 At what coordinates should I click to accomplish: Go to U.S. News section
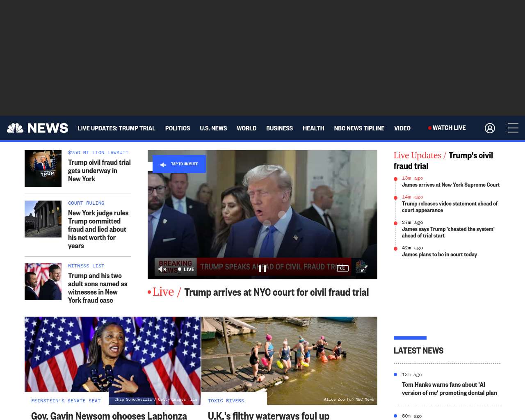coord(213,128)
